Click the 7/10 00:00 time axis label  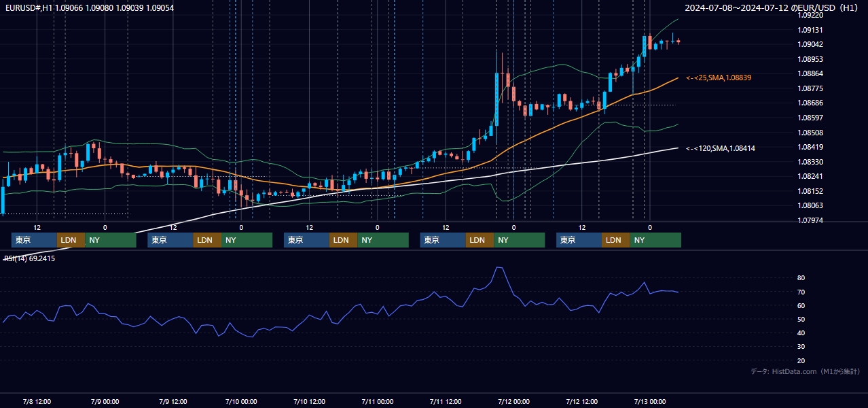240,401
